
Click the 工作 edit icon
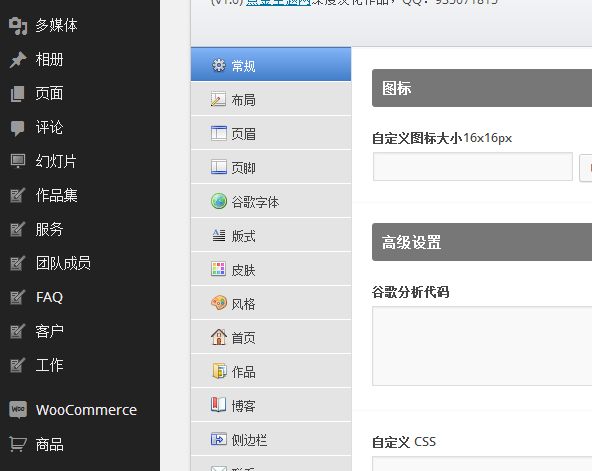(x=18, y=365)
